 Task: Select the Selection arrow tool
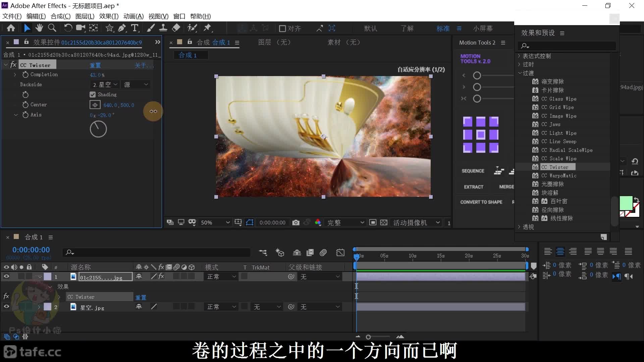coord(27,28)
